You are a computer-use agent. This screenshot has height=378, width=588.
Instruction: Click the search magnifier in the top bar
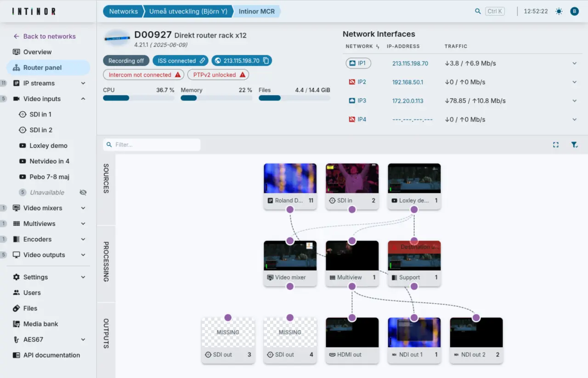click(x=478, y=11)
